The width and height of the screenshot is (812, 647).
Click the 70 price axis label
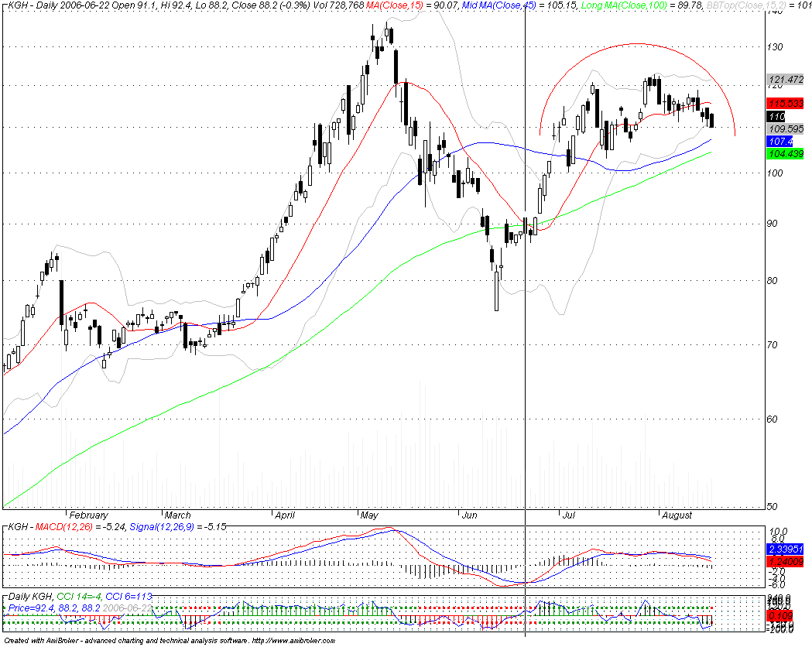(x=772, y=344)
